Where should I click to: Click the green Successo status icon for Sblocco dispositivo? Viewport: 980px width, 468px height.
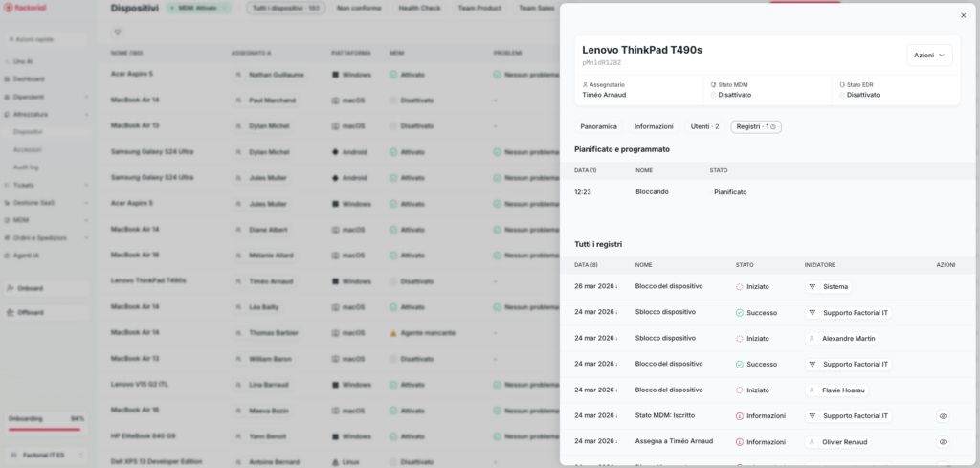pos(740,312)
